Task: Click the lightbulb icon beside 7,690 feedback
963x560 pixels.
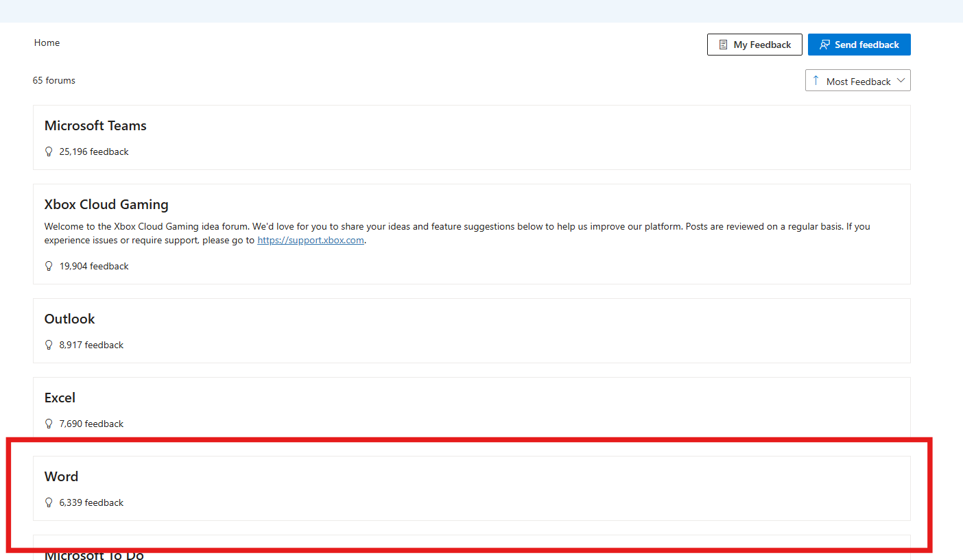Action: (49, 424)
